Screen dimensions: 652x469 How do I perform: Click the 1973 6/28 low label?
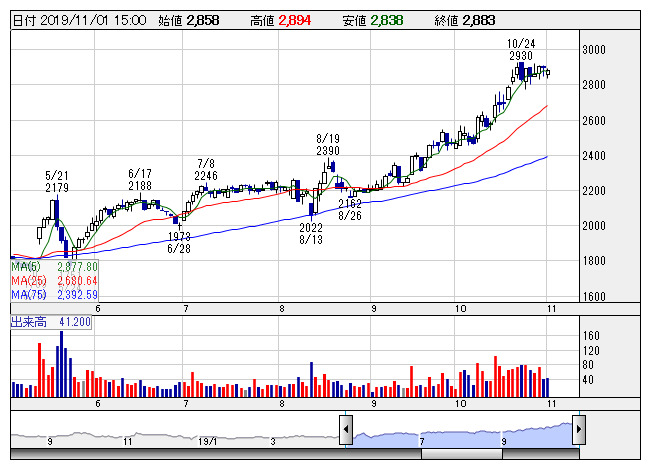click(179, 242)
